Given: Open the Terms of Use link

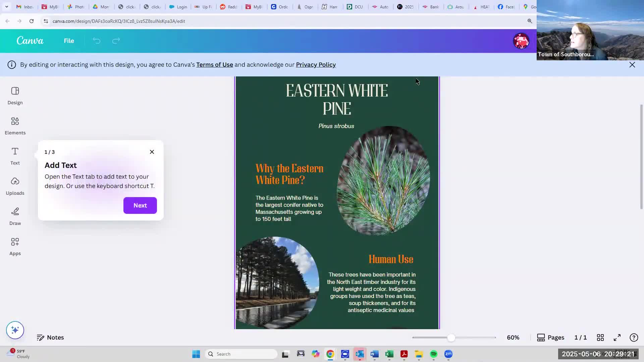Looking at the screenshot, I should pyautogui.click(x=214, y=65).
